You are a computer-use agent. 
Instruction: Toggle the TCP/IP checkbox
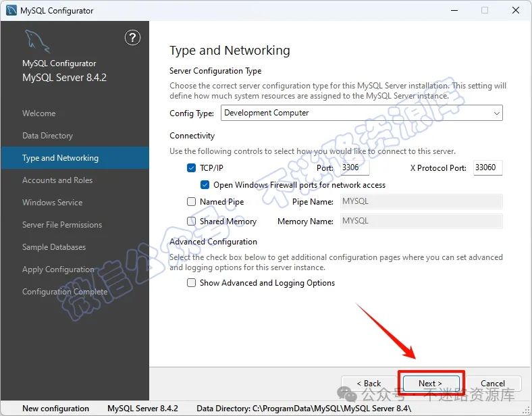click(191, 167)
